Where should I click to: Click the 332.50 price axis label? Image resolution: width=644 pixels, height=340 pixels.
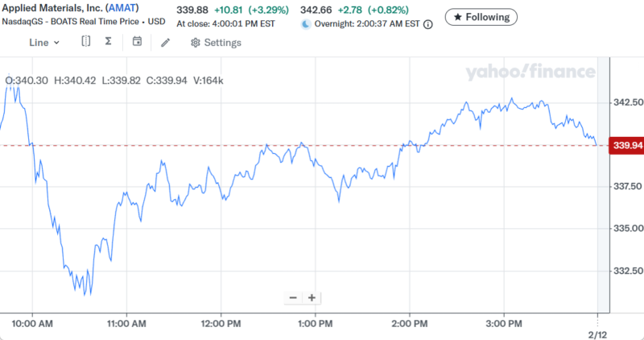click(x=627, y=271)
